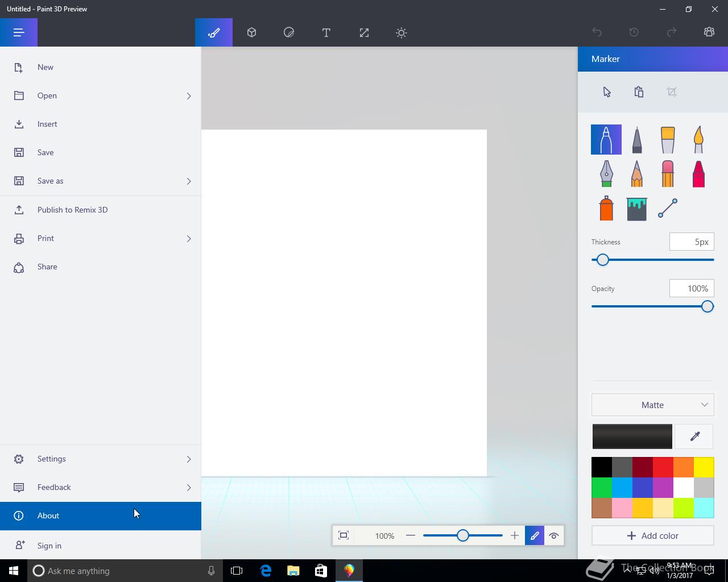Toggle the hamburger menu button

coord(19,32)
